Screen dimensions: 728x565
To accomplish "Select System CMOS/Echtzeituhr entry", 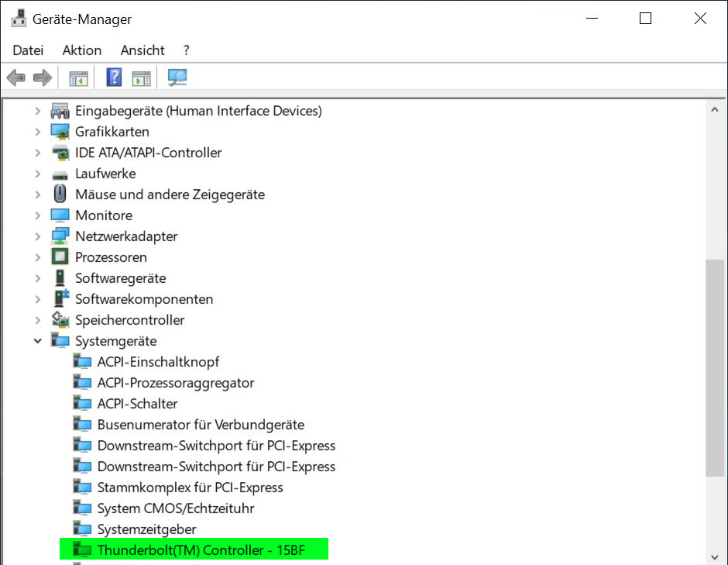I will click(176, 508).
